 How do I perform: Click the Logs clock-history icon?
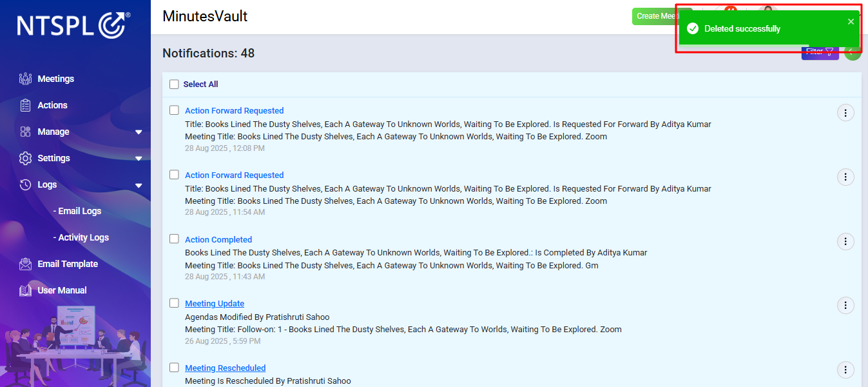(x=25, y=184)
